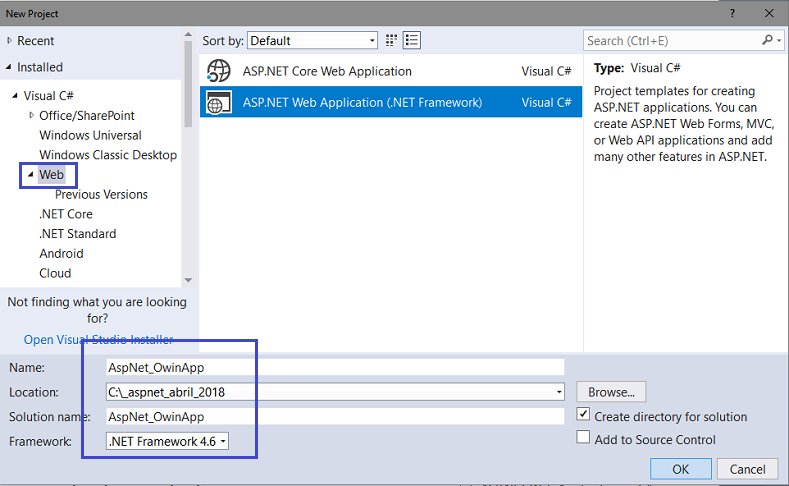This screenshot has height=486, width=789.
Task: Click the Browse... button
Action: click(611, 392)
